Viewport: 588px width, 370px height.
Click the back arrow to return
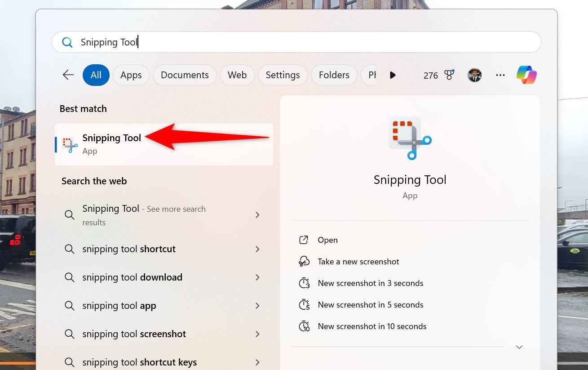(67, 75)
